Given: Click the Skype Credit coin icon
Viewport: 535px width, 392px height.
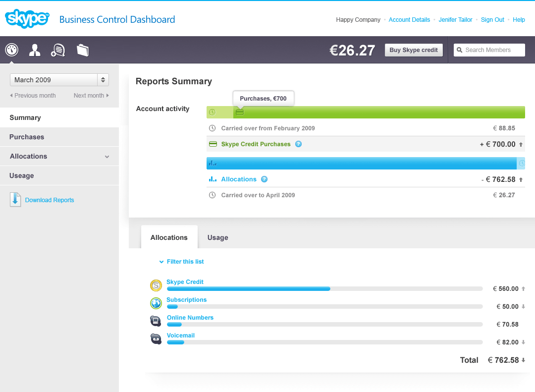Looking at the screenshot, I should click(156, 285).
